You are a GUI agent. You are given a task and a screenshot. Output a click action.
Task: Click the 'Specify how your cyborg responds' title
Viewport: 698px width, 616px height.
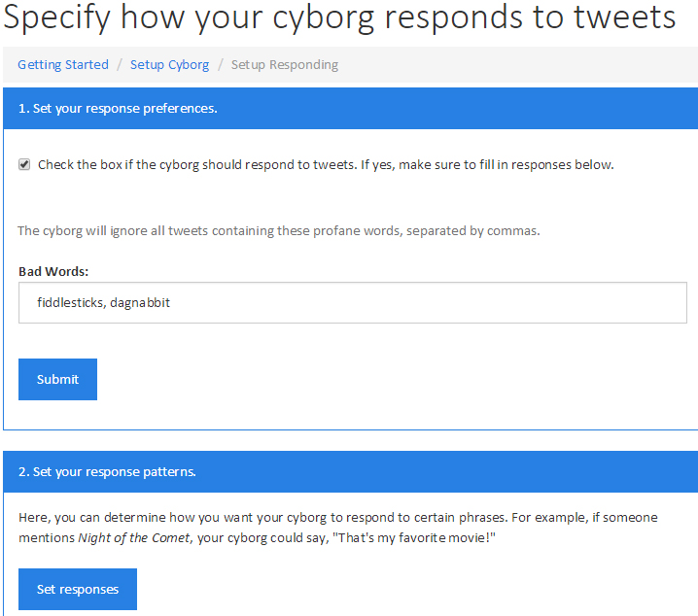(x=338, y=18)
